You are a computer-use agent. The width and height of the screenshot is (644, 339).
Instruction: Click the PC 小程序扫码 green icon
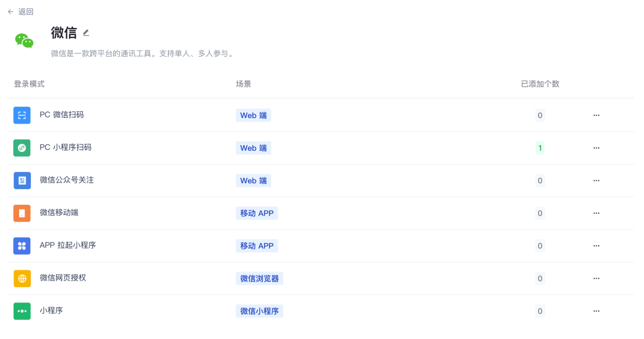22,148
